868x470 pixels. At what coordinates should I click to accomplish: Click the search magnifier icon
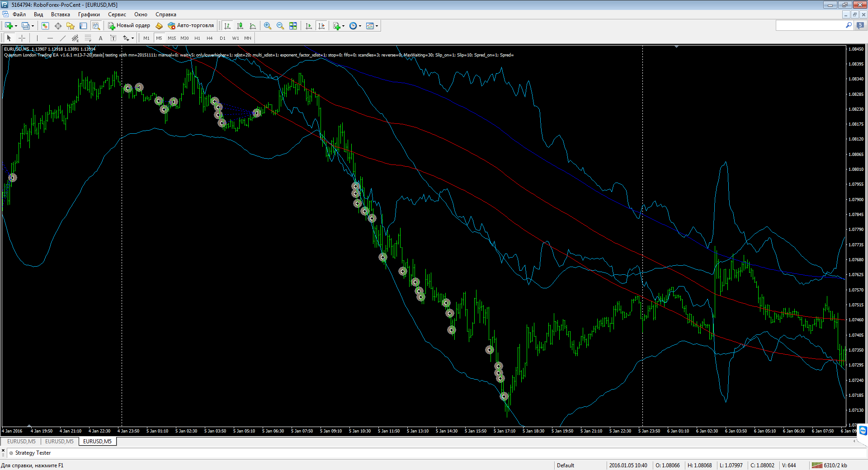pyautogui.click(x=849, y=26)
